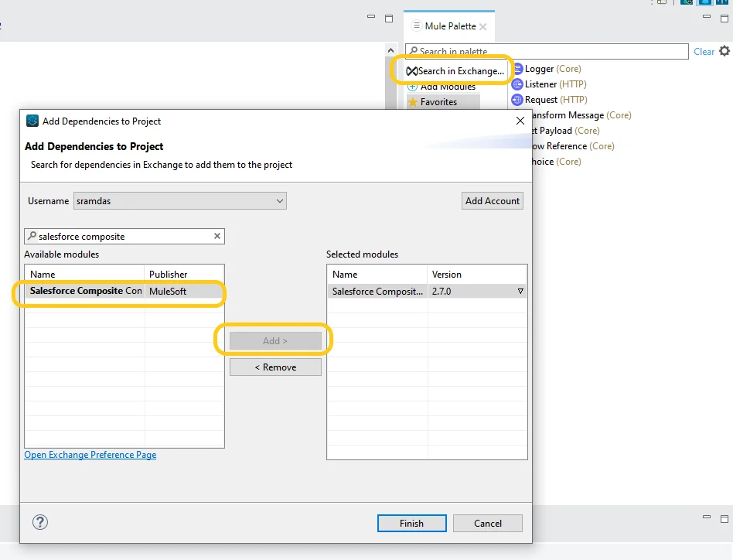
Task: Click the Finish button
Action: click(411, 523)
